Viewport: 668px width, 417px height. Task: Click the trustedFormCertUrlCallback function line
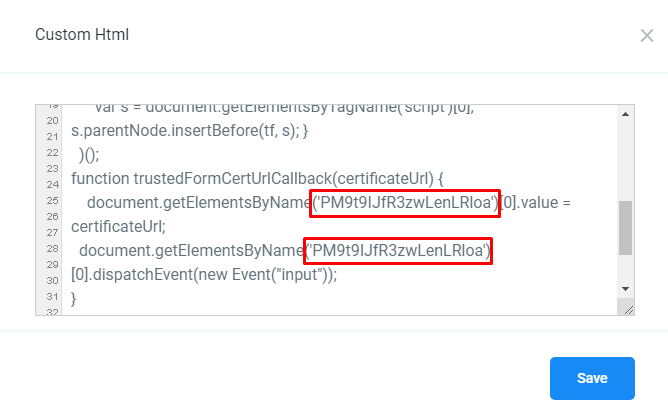(x=257, y=179)
